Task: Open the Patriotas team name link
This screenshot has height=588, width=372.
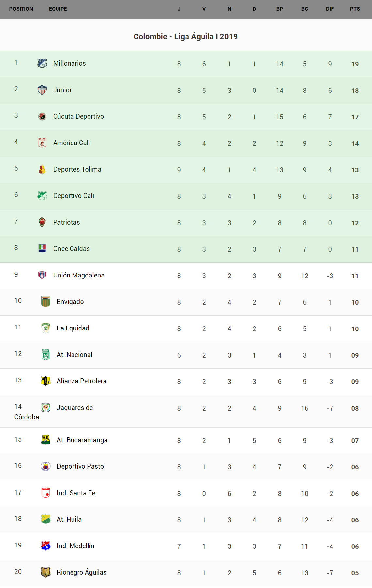Action: 66,222
